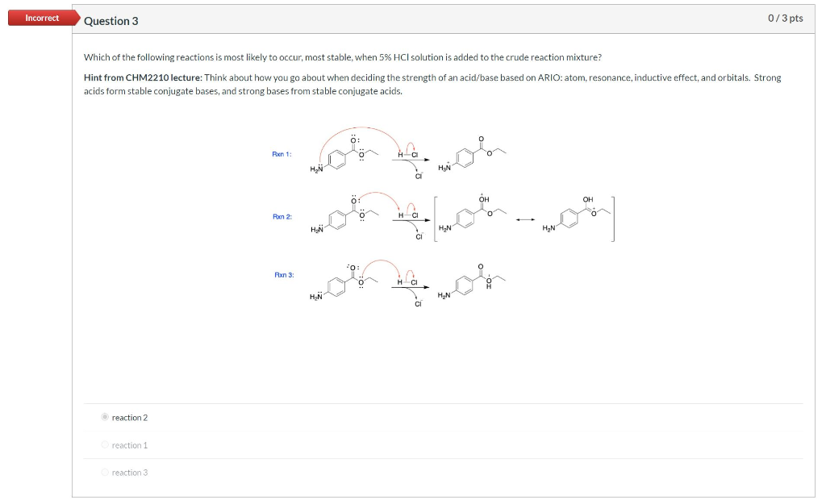Select the 'reaction 2' radio button
Screen dimensions: 826x504
pos(105,417)
